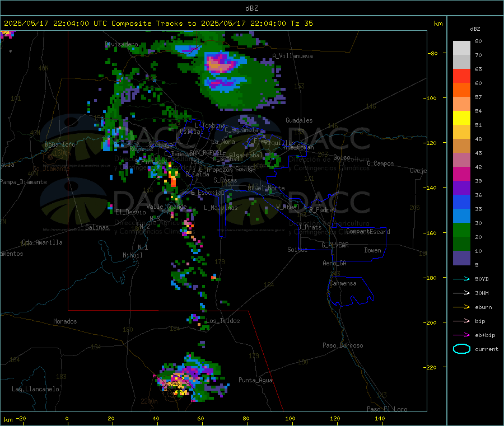Click the Paso_Barroso place label
Screen dimensions: 504x426
click(343, 346)
